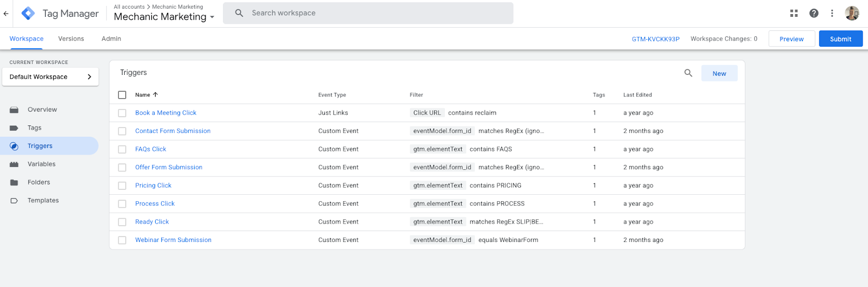Click the Event Type column header
The height and width of the screenshot is (287, 868).
pyautogui.click(x=332, y=95)
